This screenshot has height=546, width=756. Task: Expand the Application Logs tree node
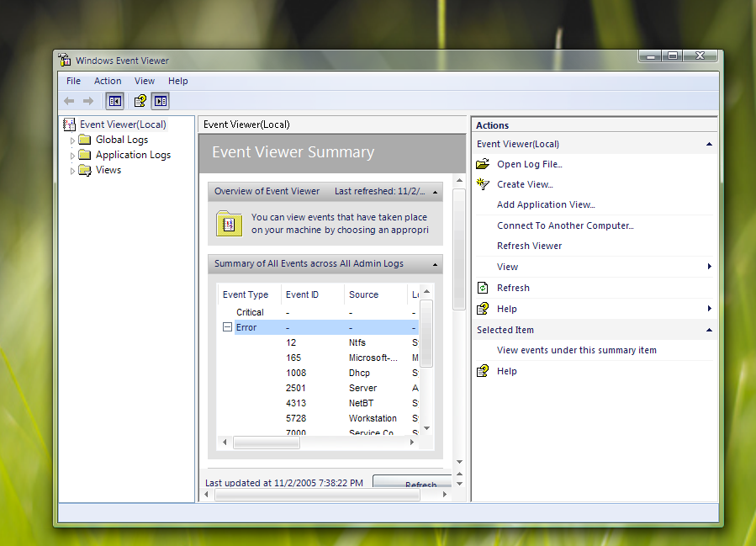[73, 156]
